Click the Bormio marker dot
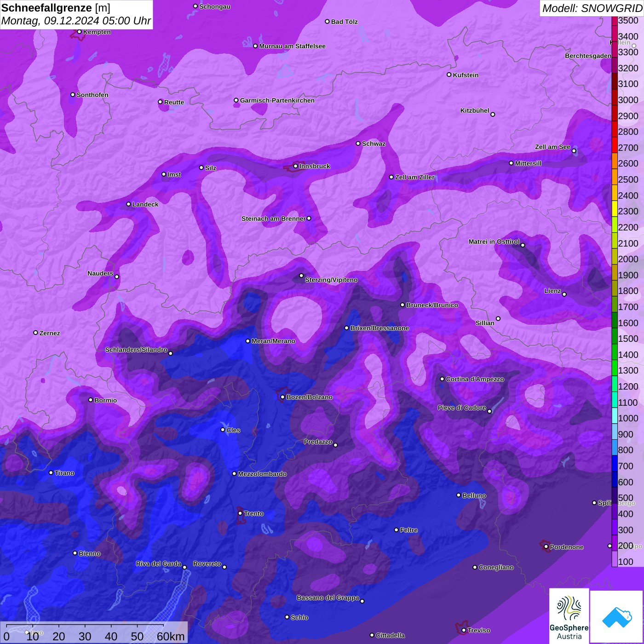Viewport: 644px width, 644px height. (91, 400)
